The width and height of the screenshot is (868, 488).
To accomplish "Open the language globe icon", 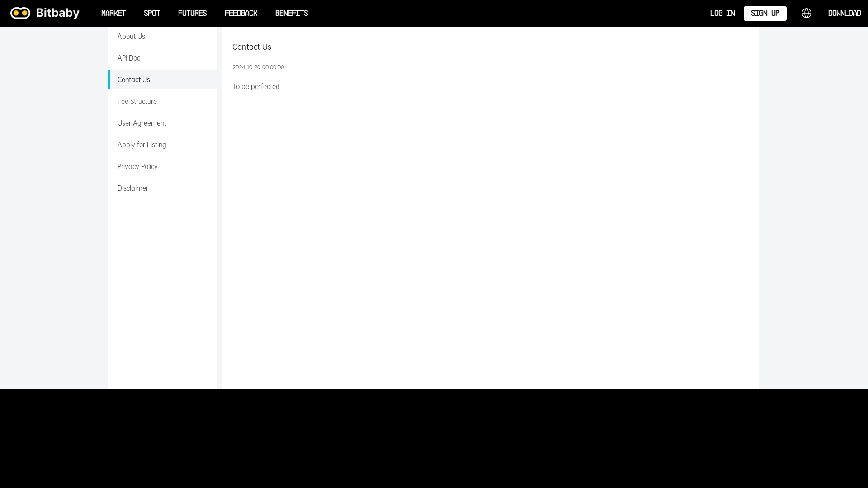I will tap(807, 13).
